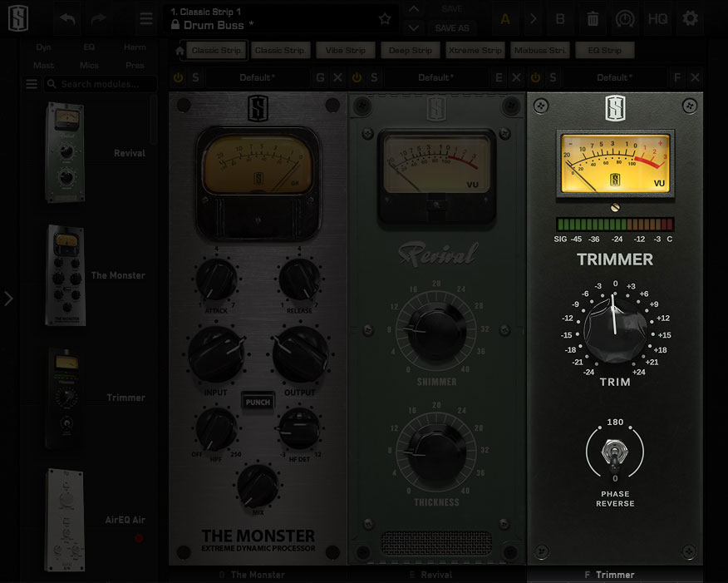
Task: Enable HQ mode with the HQ icon
Action: 658,18
